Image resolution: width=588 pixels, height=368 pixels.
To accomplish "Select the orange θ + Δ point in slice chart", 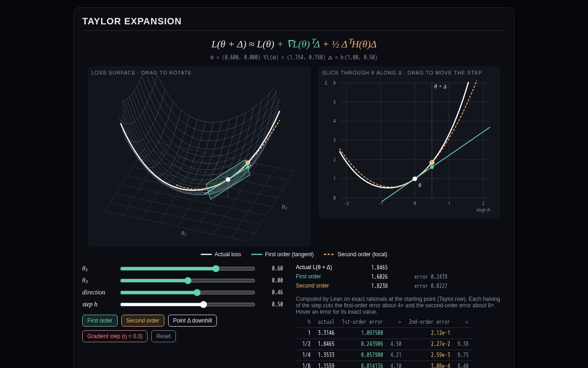I will click(432, 162).
